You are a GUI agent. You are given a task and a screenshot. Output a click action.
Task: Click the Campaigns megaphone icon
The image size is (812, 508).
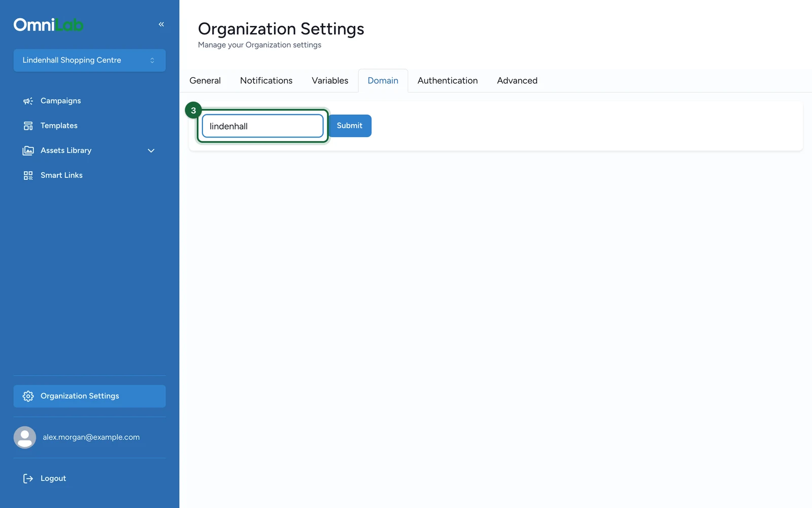tap(28, 101)
